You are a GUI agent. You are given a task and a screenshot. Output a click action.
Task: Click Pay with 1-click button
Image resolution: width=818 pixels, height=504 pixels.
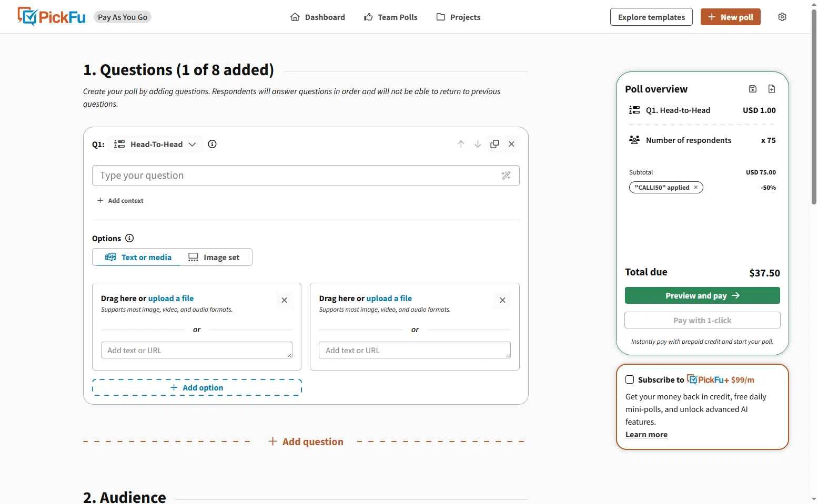(x=702, y=320)
